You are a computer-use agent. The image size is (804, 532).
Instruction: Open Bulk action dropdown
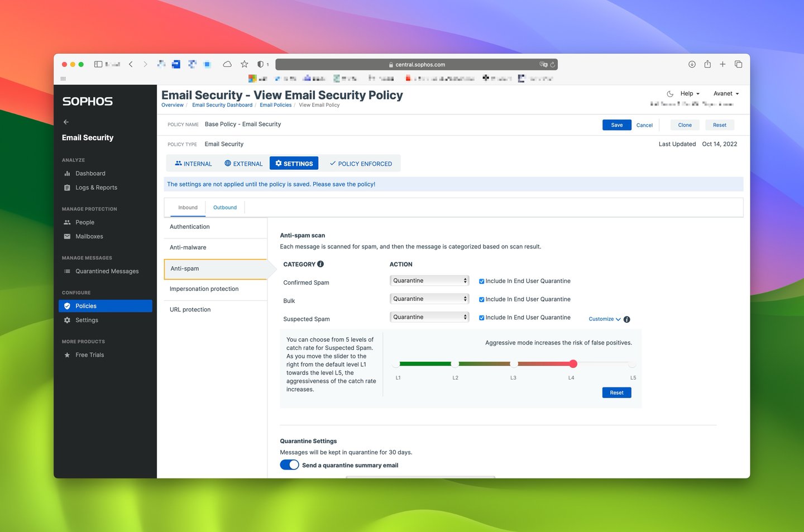coord(429,299)
